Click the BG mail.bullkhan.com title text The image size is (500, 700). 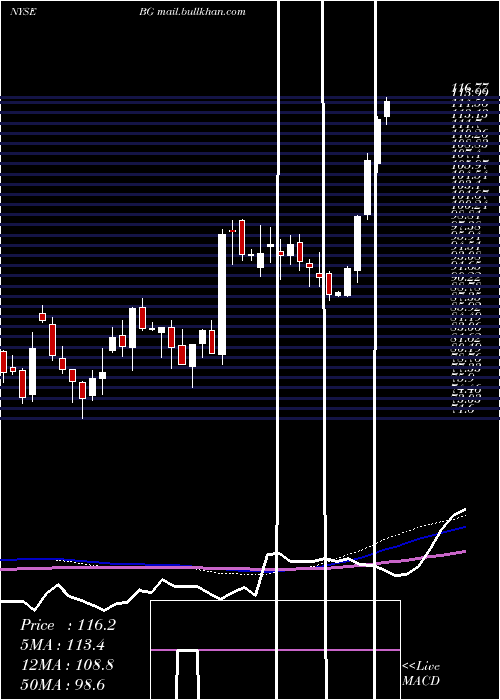point(192,12)
